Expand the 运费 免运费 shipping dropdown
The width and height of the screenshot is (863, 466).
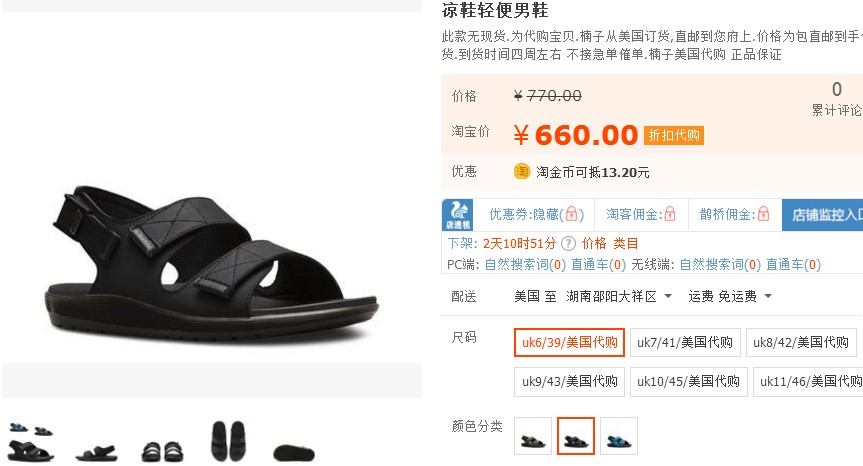click(x=730, y=297)
